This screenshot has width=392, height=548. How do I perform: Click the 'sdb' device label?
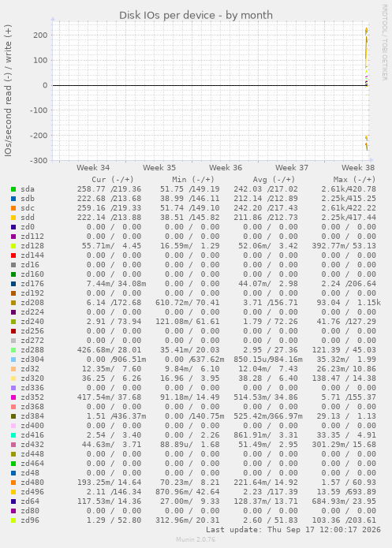[x=28, y=199]
